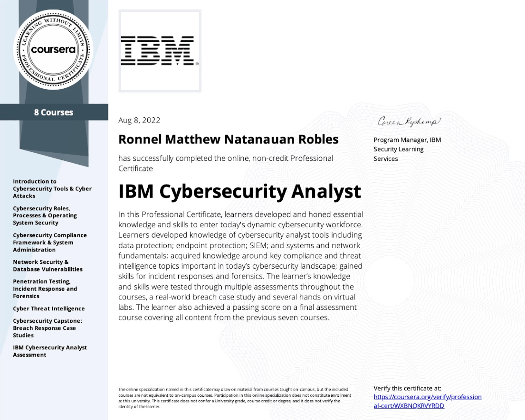Select 'Program Manager, IBM Security Learning Services' text
This screenshot has height=420, width=525.
tap(407, 149)
